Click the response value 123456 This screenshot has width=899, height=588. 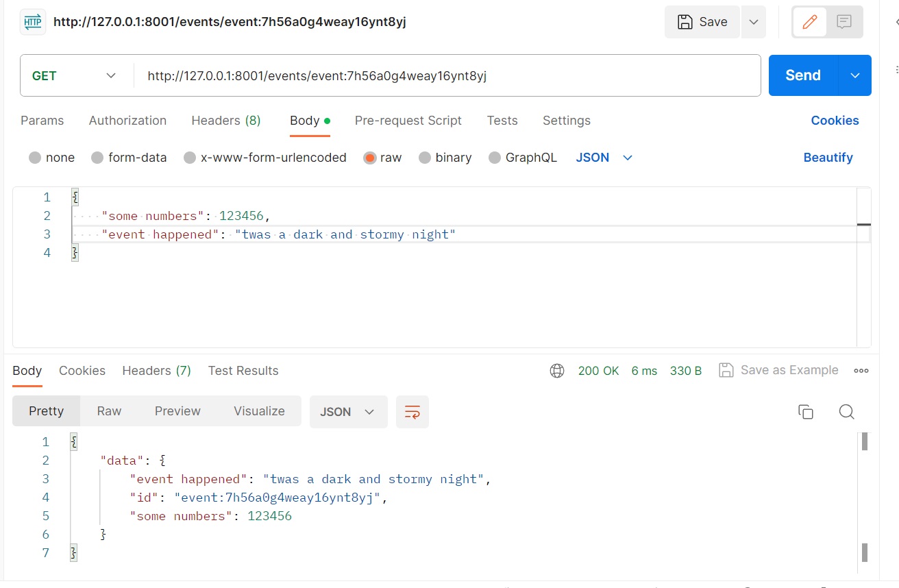[269, 516]
